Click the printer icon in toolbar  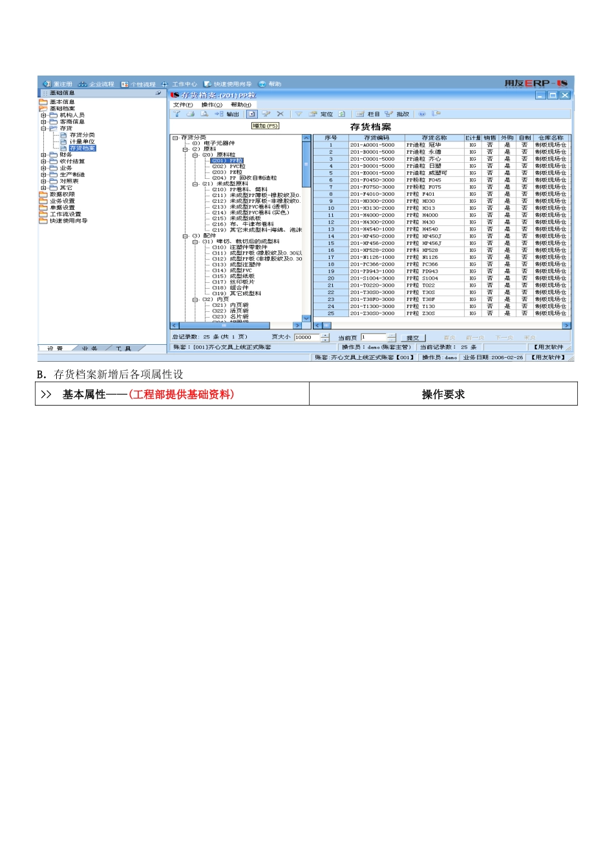pos(191,114)
